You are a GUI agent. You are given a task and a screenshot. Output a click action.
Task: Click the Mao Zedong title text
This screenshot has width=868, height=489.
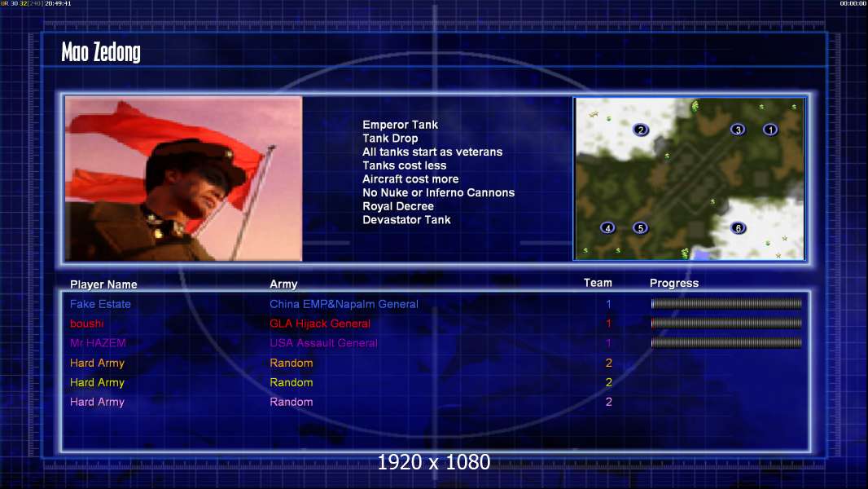(101, 52)
